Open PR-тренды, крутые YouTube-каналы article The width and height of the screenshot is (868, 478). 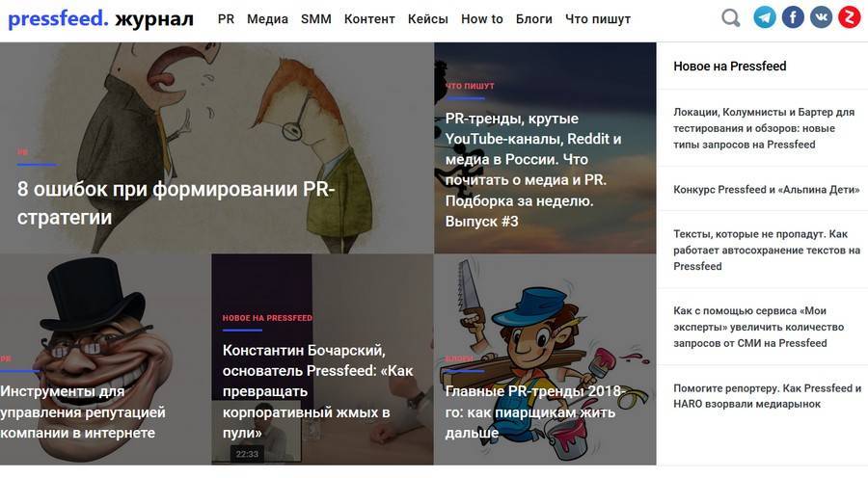pyautogui.click(x=533, y=170)
